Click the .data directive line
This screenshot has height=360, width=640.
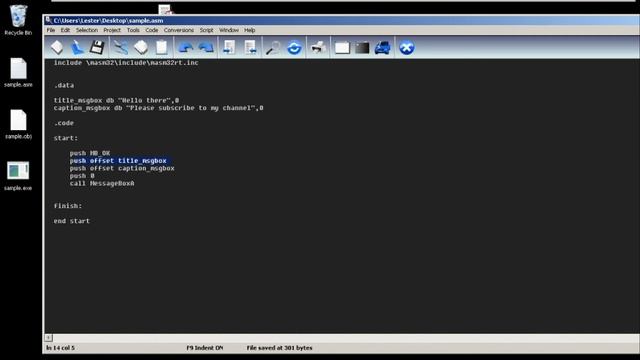tap(64, 85)
